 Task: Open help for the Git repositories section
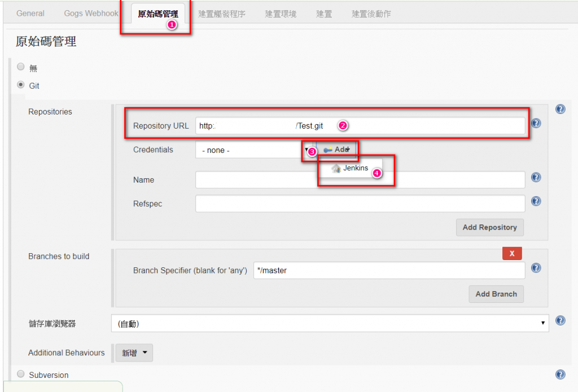(x=560, y=109)
